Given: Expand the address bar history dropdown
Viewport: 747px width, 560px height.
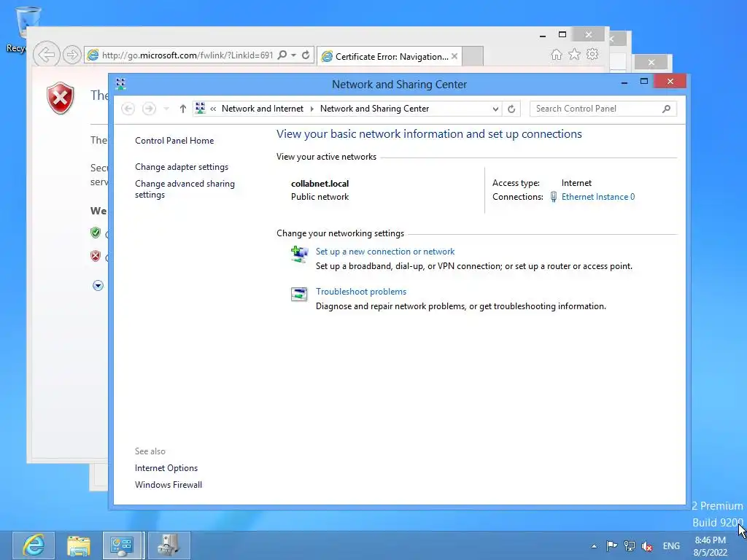Looking at the screenshot, I should tap(495, 109).
